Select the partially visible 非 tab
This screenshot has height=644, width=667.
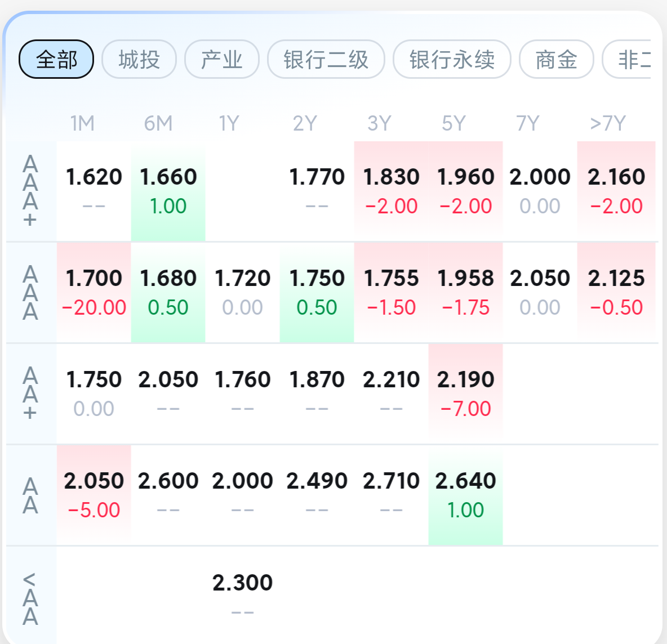(x=627, y=59)
